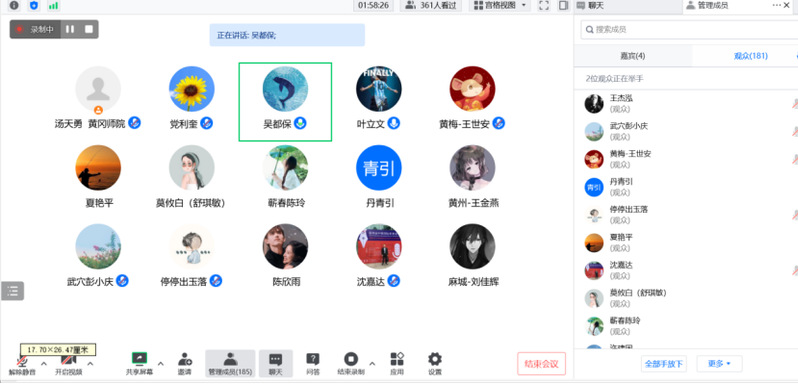Click the End Meeting (结束会议) button
The image size is (798, 384).
click(x=542, y=364)
